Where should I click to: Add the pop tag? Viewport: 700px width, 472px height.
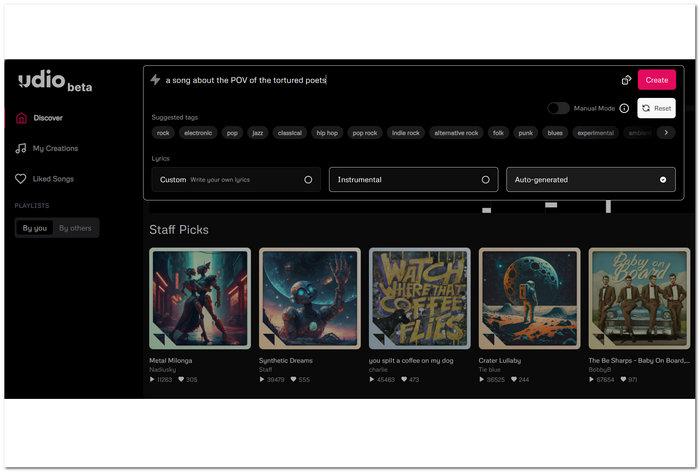[232, 133]
